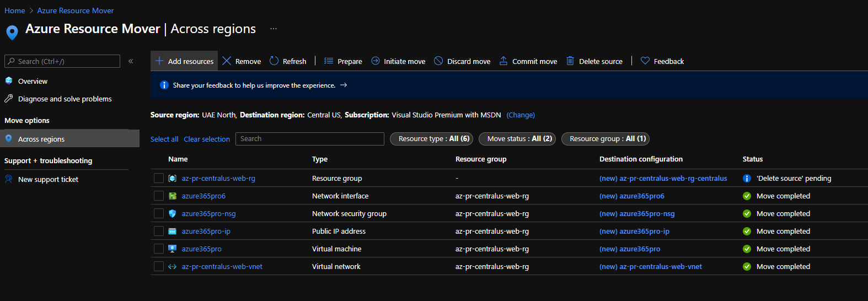This screenshot has height=301, width=868.
Task: Open az-pr-centralus-web-rg resource link
Action: 218,178
